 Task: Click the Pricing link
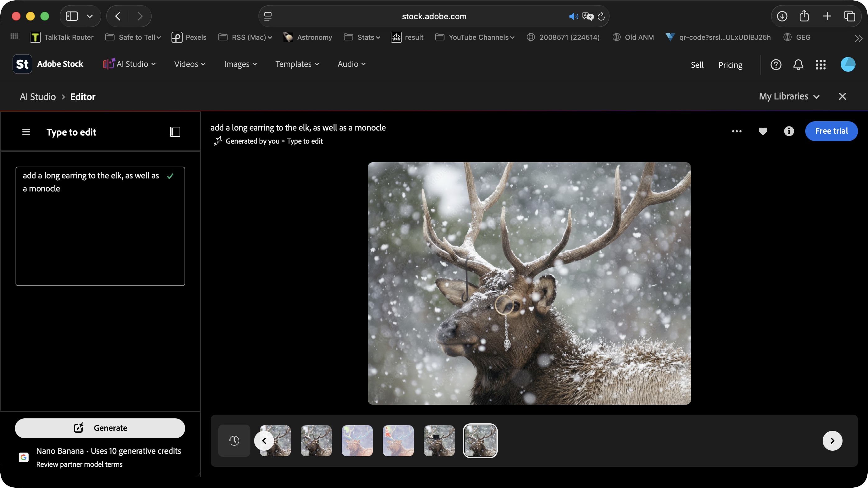coord(730,65)
